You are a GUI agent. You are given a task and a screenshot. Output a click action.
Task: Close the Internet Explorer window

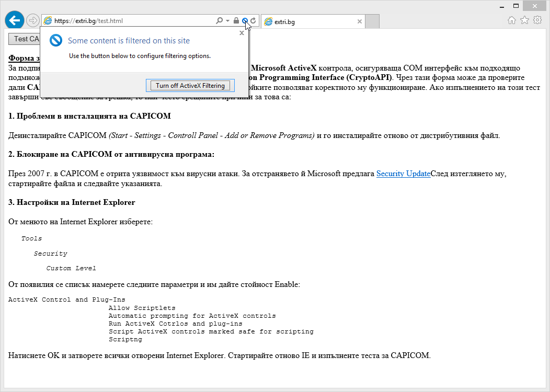534,6
